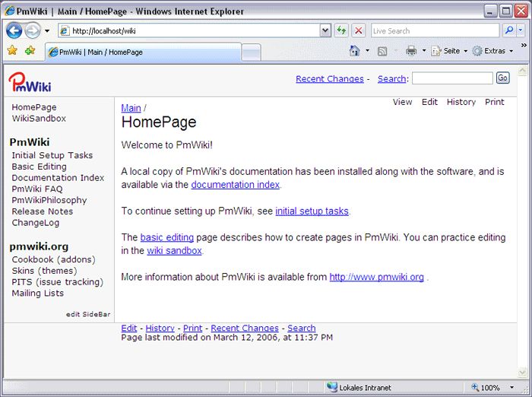Select the View page action

coord(402,102)
